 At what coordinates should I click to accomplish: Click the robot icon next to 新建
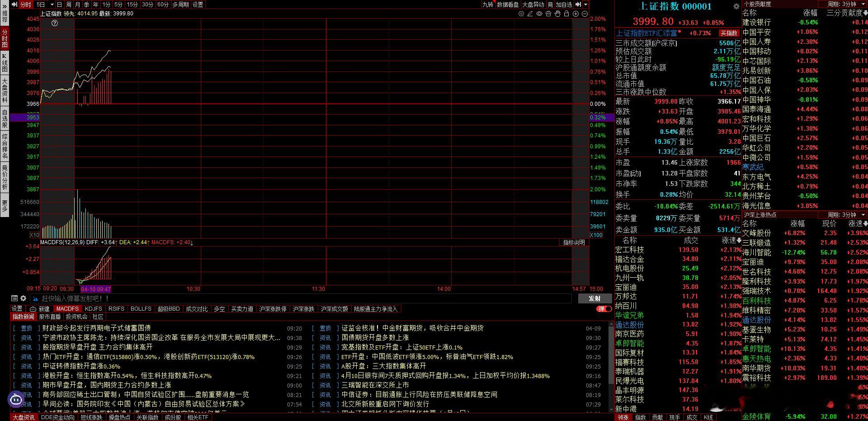[x=33, y=309]
